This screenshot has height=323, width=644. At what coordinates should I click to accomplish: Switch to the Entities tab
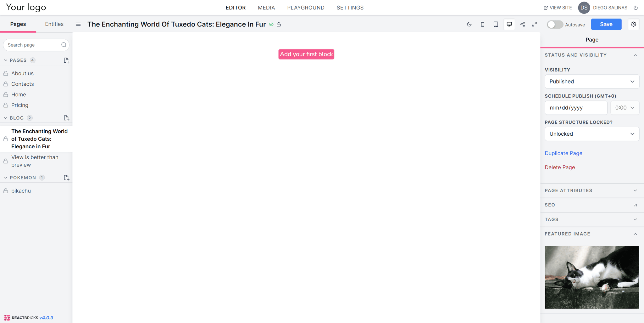tap(54, 24)
